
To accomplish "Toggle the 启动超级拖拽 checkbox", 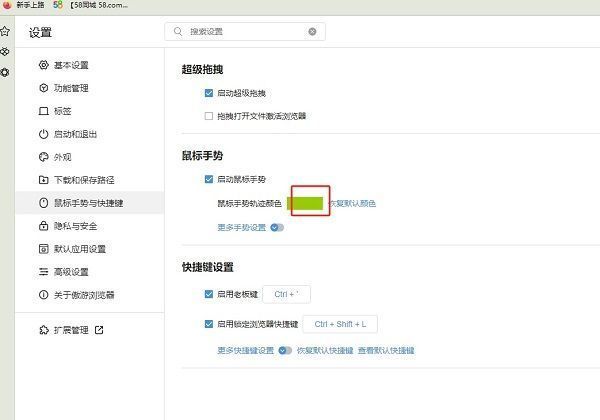I will point(209,93).
